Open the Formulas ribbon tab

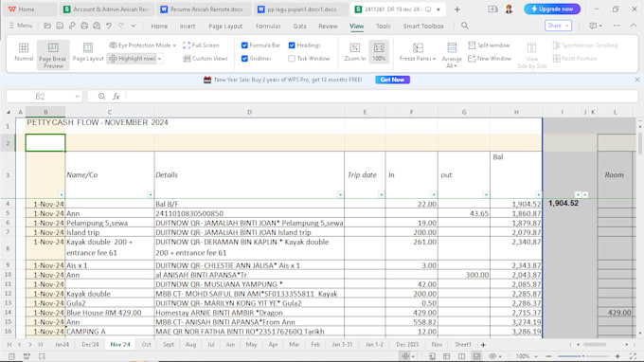(x=268, y=26)
